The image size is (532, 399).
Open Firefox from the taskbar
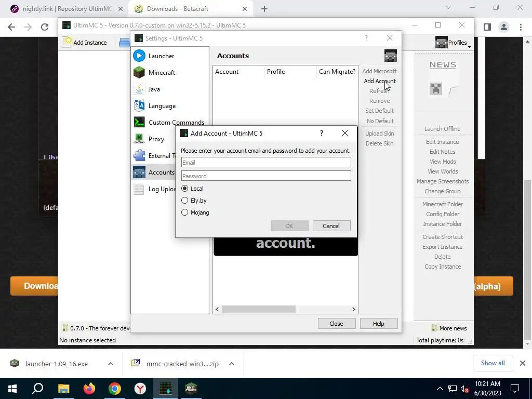tap(89, 389)
